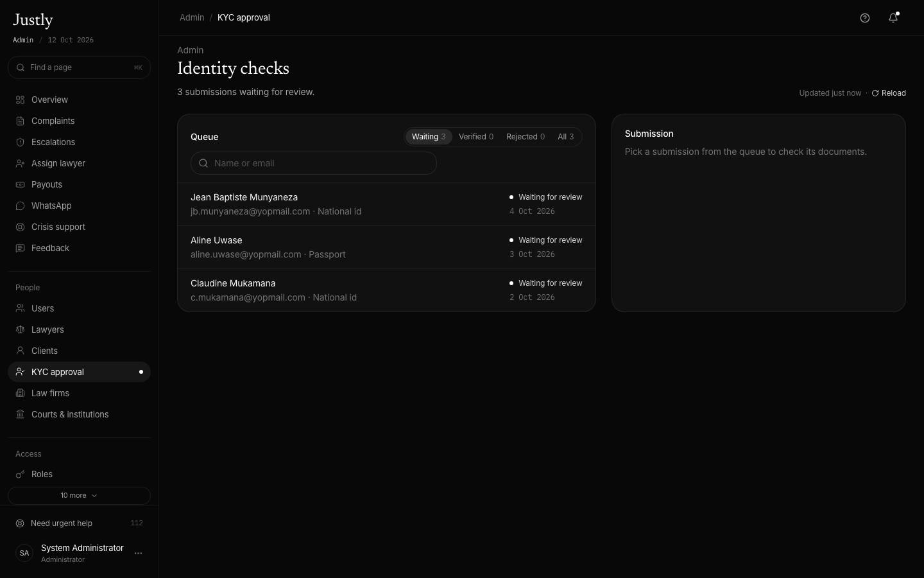Open Jean Baptiste Munyaneza's submission
Image resolution: width=924 pixels, height=578 pixels.
point(386,204)
